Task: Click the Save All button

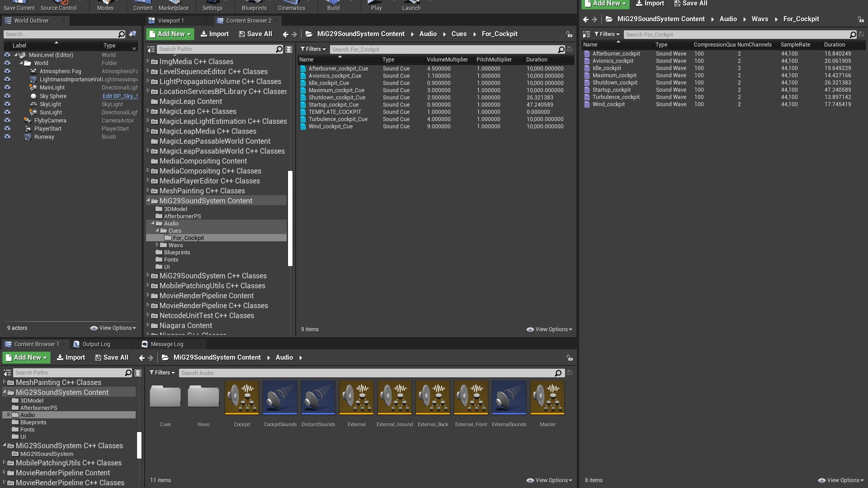Action: pyautogui.click(x=255, y=33)
